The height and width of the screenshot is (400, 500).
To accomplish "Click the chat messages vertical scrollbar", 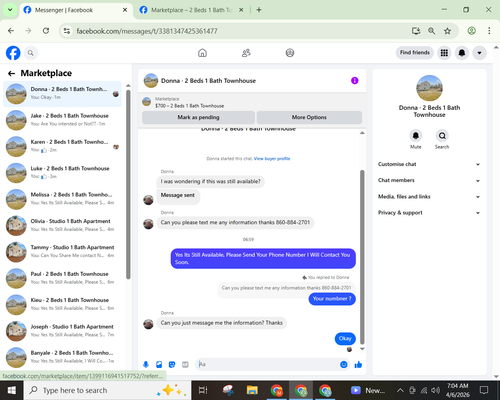I will (x=362, y=257).
